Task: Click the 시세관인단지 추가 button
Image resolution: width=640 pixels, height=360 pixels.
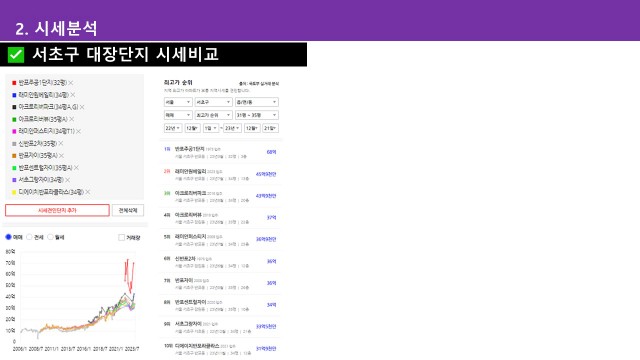Action: (x=57, y=210)
